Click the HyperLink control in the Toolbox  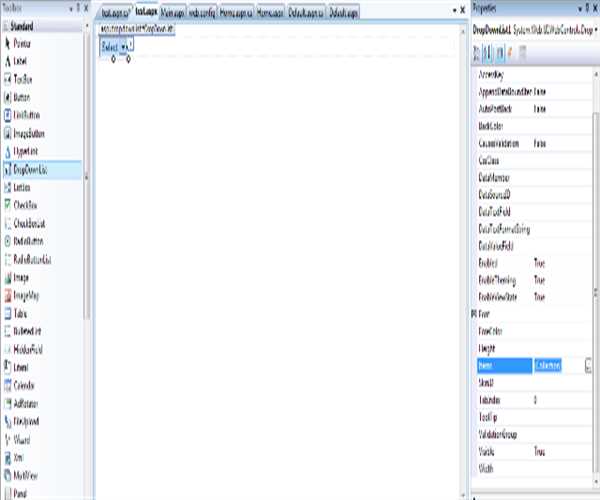tap(26, 151)
